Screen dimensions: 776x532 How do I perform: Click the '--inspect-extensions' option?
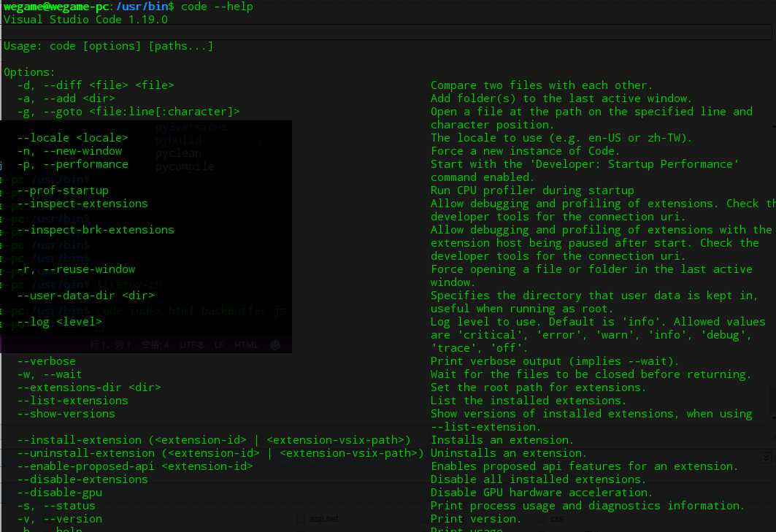point(82,204)
